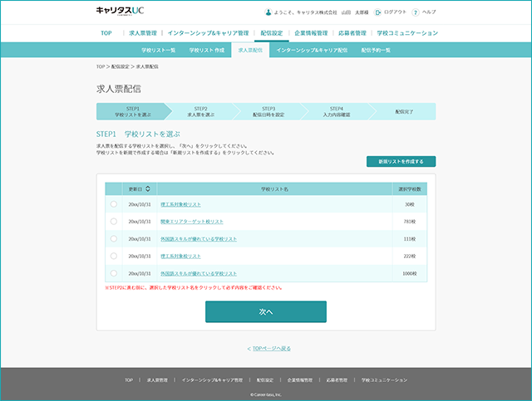Click 配信設定 in the breadcrumb
Screen dimensions: 532x401
(x=120, y=66)
